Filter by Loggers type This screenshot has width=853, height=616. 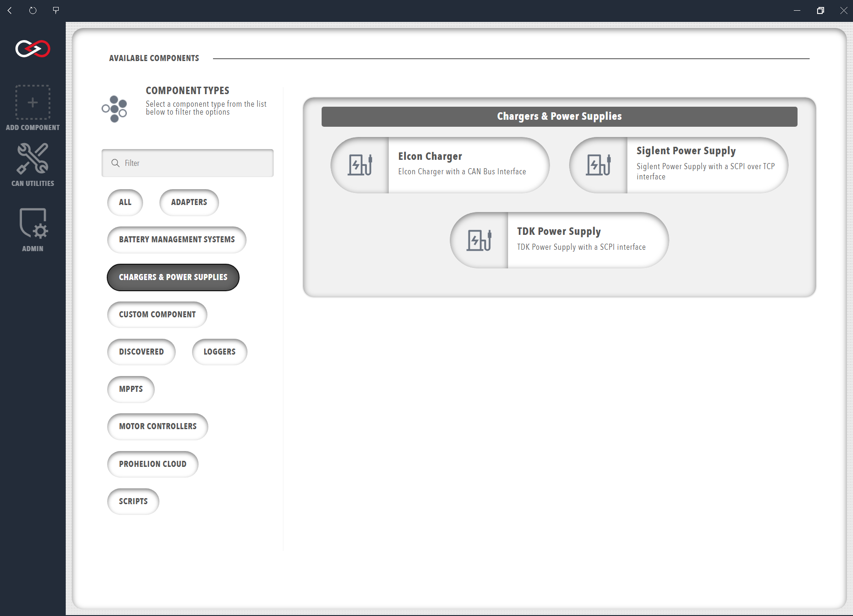(x=220, y=352)
